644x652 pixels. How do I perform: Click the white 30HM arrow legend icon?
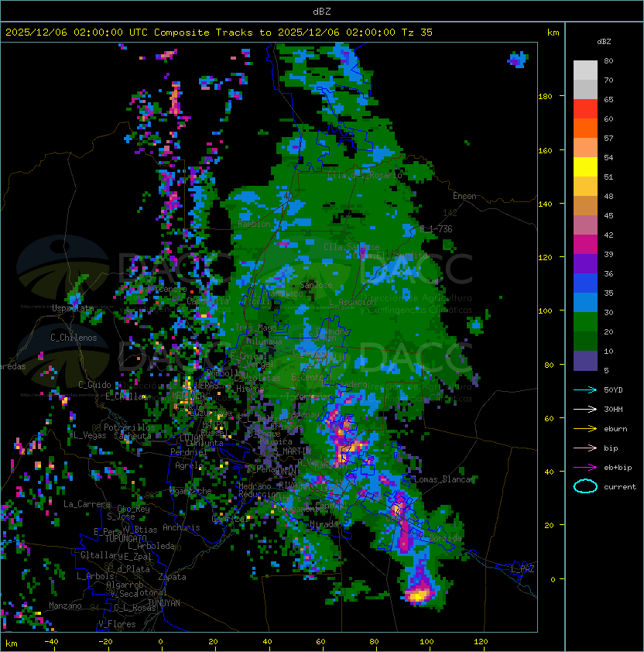[585, 409]
